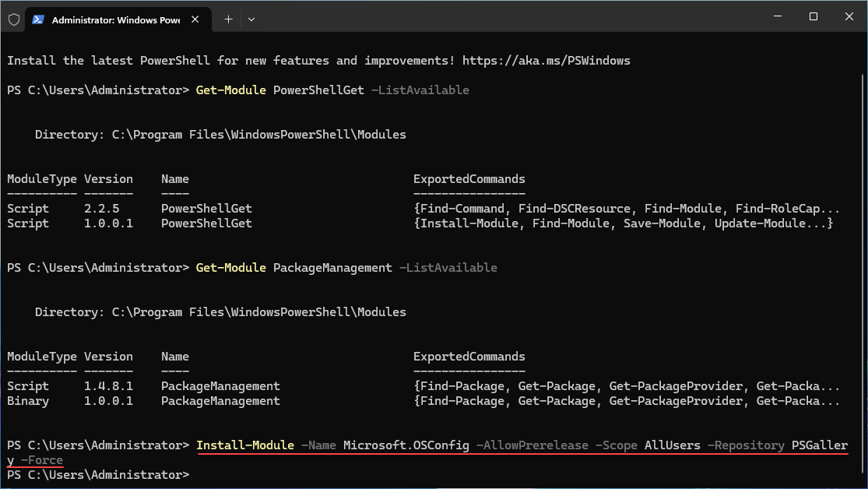
Task: Open the aka.ms/PSWindows link
Action: click(x=546, y=61)
